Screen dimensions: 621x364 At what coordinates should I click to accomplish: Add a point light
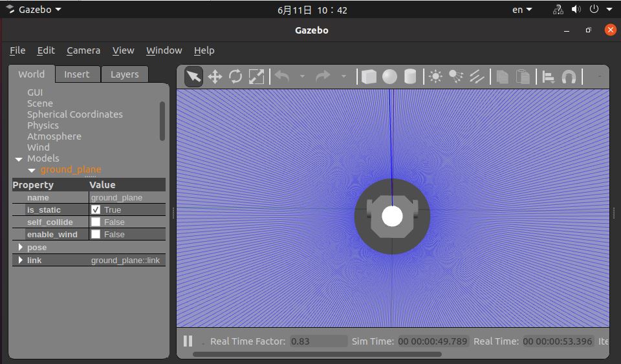pyautogui.click(x=435, y=76)
